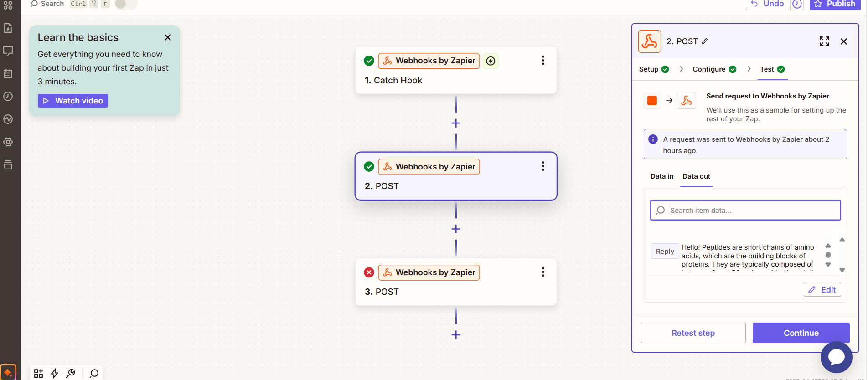Open the three-dot menu on Catch Hook step
Screen dimensions: 868x380
pos(542,61)
